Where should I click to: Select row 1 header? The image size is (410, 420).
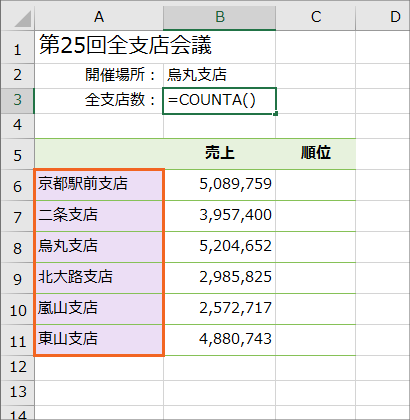17,47
